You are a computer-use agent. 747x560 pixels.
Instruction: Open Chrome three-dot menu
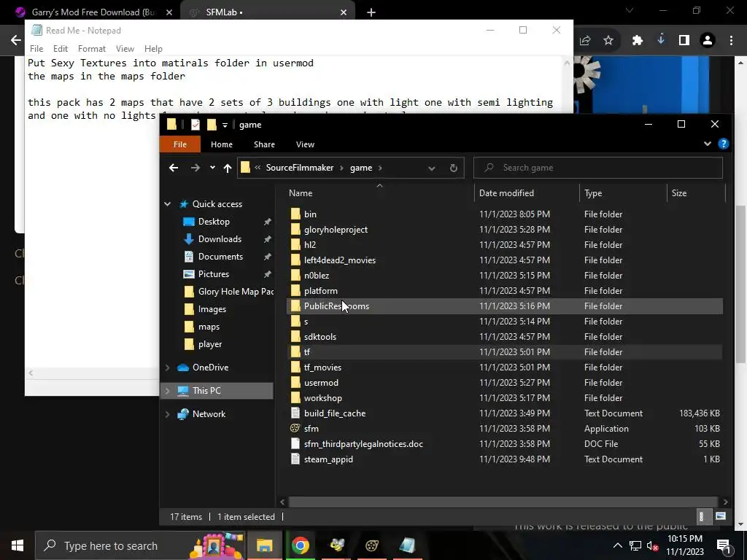(x=731, y=41)
